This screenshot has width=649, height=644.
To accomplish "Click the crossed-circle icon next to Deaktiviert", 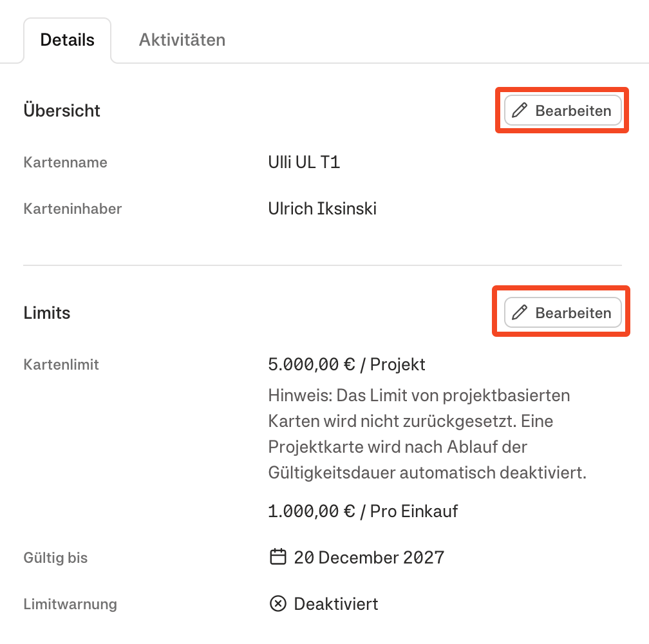I will click(x=277, y=604).
